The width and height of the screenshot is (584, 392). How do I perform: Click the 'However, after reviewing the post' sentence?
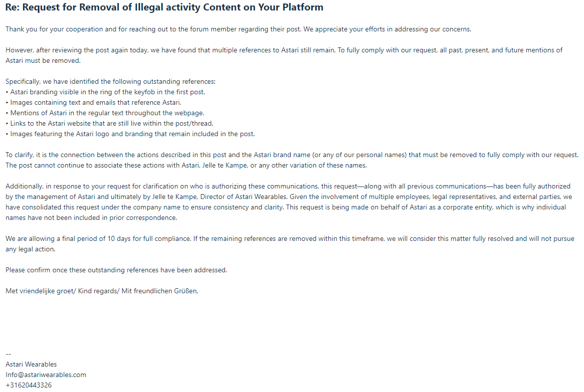pyautogui.click(x=171, y=50)
